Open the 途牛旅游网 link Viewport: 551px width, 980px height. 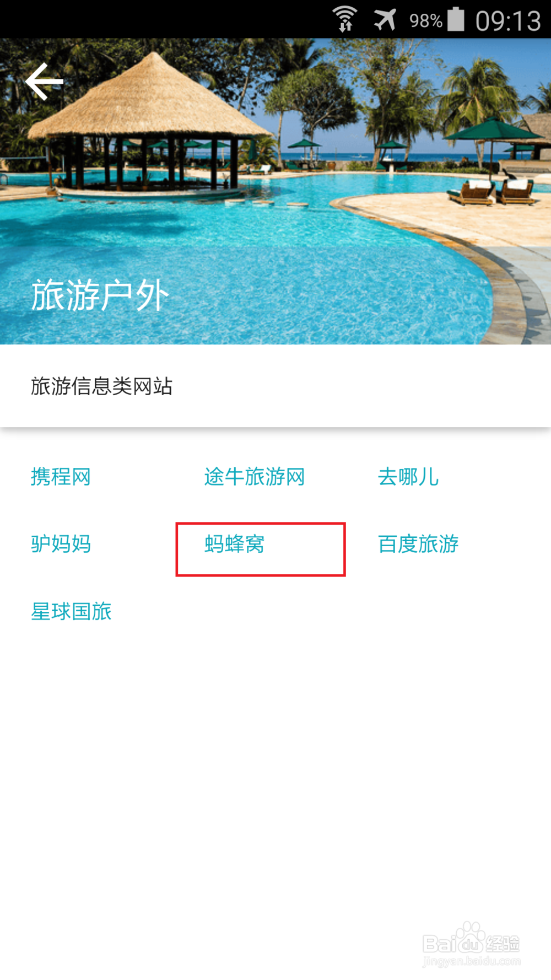tap(254, 477)
